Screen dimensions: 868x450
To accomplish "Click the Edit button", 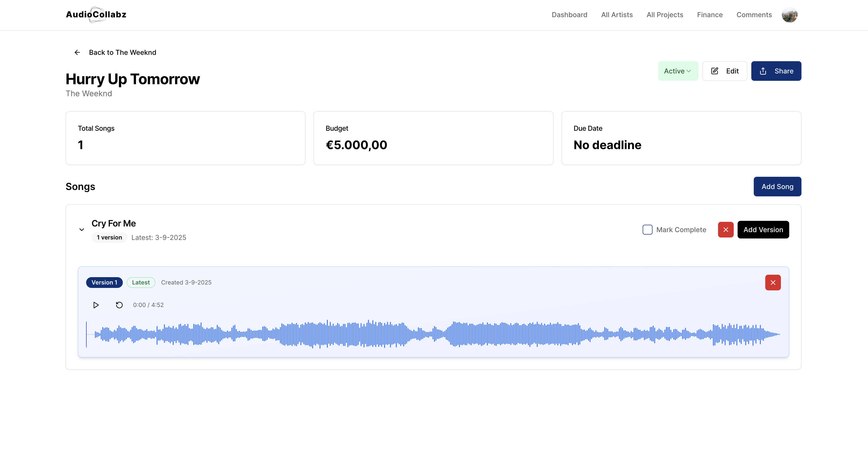I will pyautogui.click(x=724, y=71).
